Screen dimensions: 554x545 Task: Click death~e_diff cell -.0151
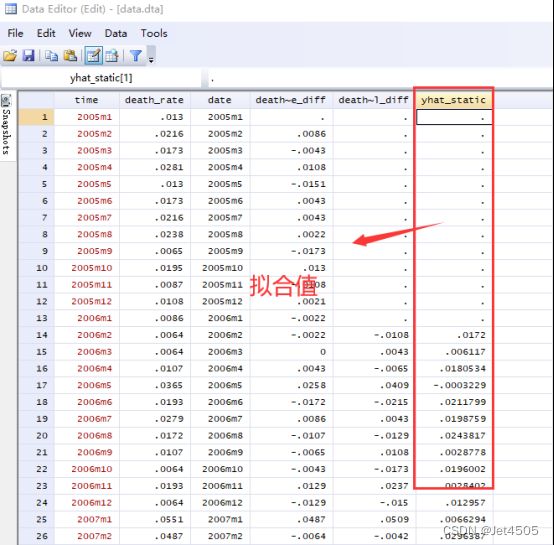click(291, 184)
